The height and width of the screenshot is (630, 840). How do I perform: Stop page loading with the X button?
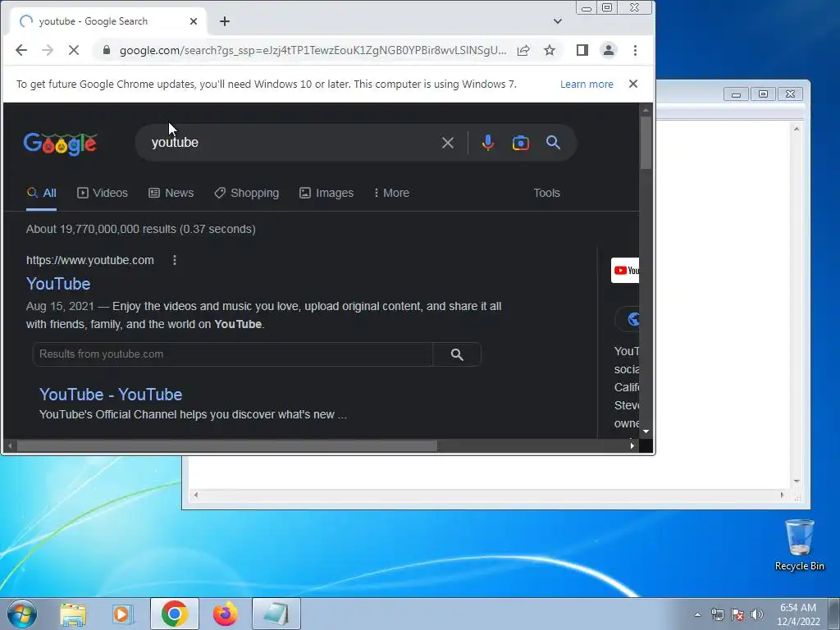pyautogui.click(x=74, y=50)
